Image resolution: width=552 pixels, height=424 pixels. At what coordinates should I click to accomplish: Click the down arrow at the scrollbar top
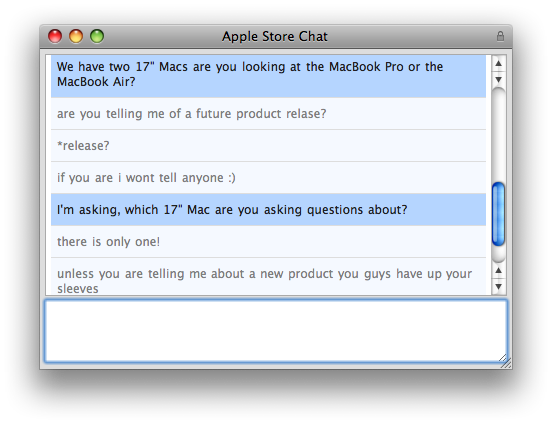pyautogui.click(x=498, y=79)
